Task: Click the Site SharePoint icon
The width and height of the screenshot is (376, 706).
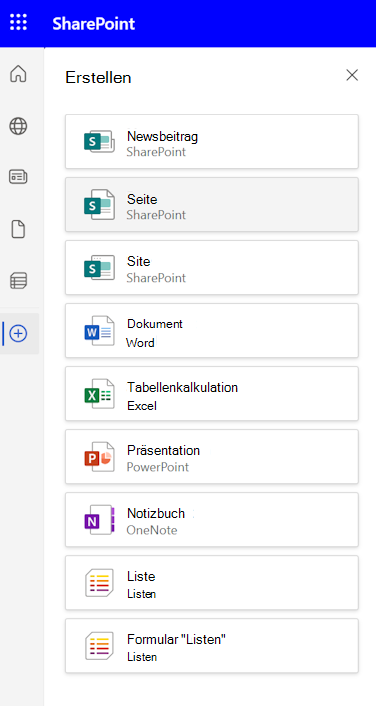Action: click(99, 268)
